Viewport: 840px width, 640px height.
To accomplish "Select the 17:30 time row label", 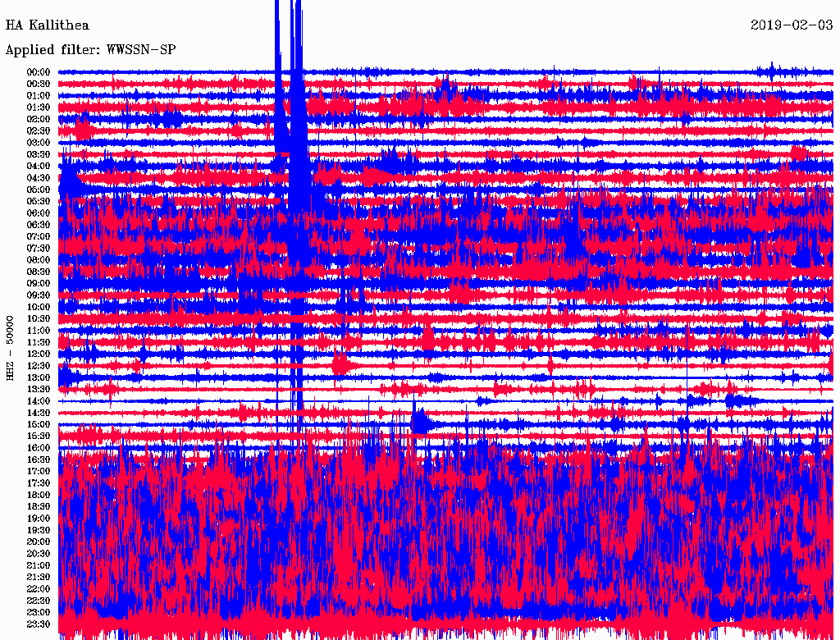I will point(39,483).
